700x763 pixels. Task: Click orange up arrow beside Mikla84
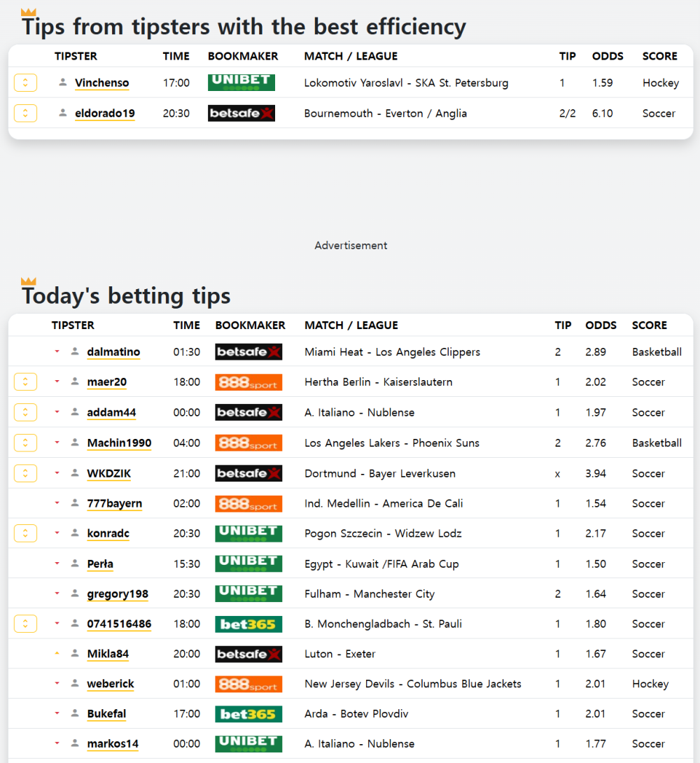click(x=57, y=654)
